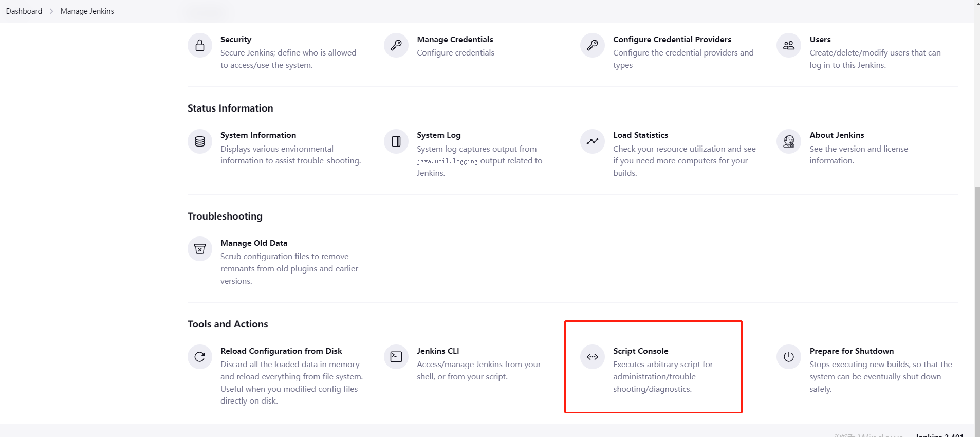The width and height of the screenshot is (980, 437).
Task: Open the Users management page
Action: (x=820, y=40)
